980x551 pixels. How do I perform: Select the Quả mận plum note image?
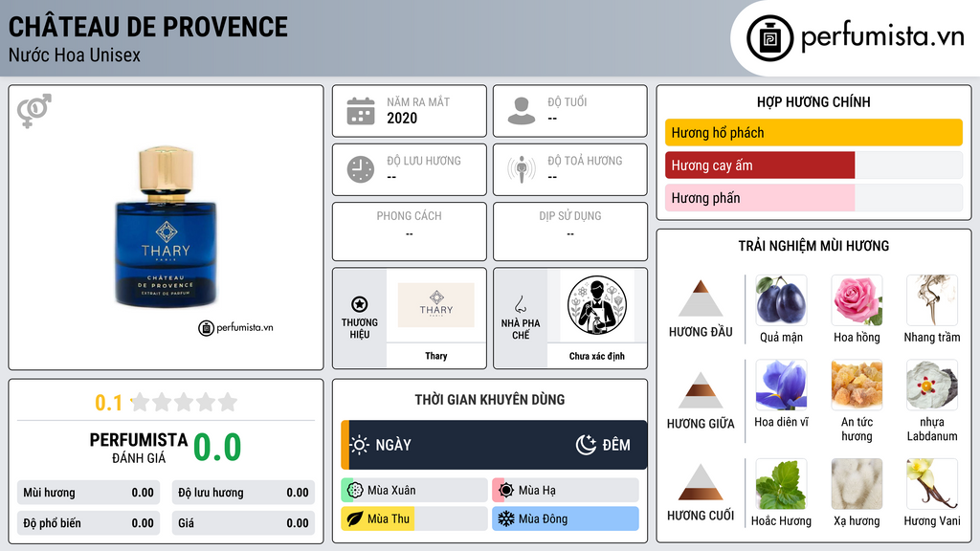tap(781, 300)
